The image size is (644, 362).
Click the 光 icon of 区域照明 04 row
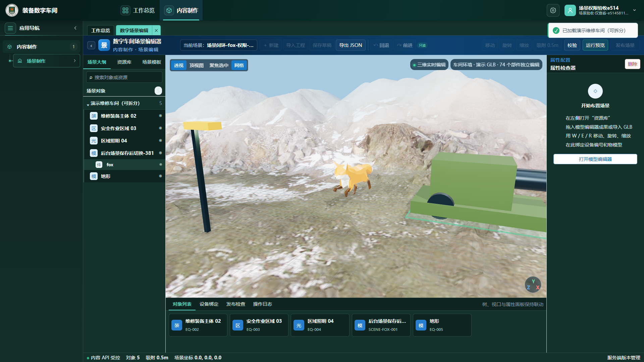tap(94, 141)
